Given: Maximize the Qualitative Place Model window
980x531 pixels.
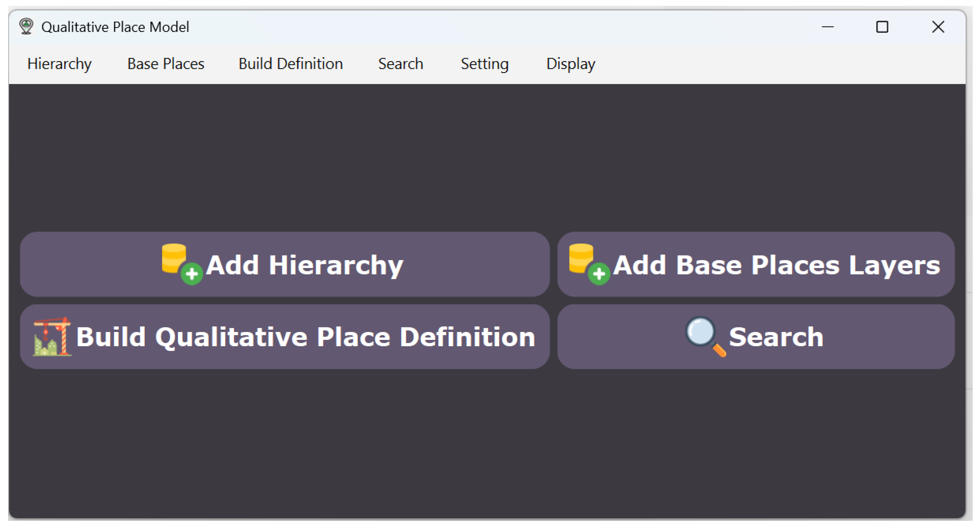Looking at the screenshot, I should click(882, 27).
